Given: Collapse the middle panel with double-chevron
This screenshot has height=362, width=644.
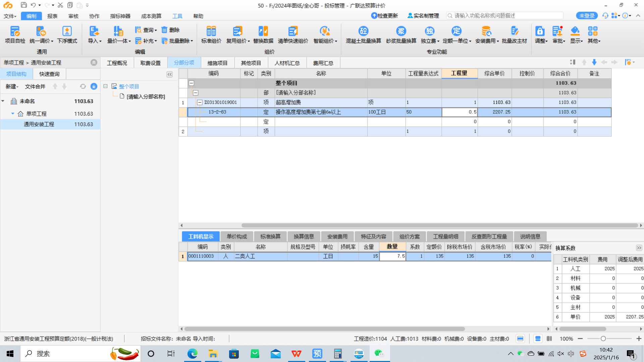Looking at the screenshot, I should [169, 74].
